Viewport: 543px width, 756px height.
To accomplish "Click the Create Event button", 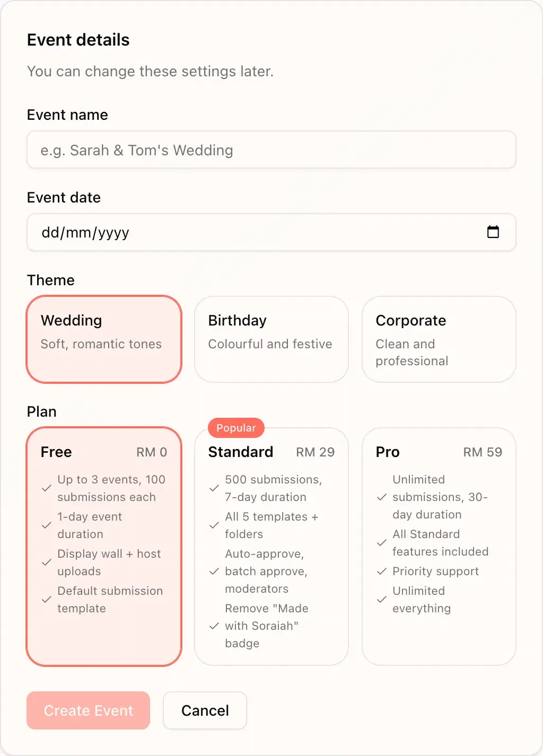I will [x=88, y=710].
